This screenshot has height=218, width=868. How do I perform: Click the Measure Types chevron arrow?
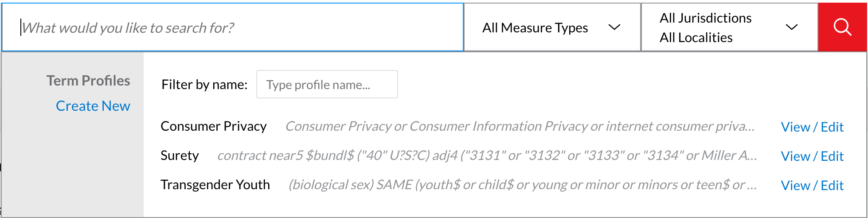coord(614,27)
